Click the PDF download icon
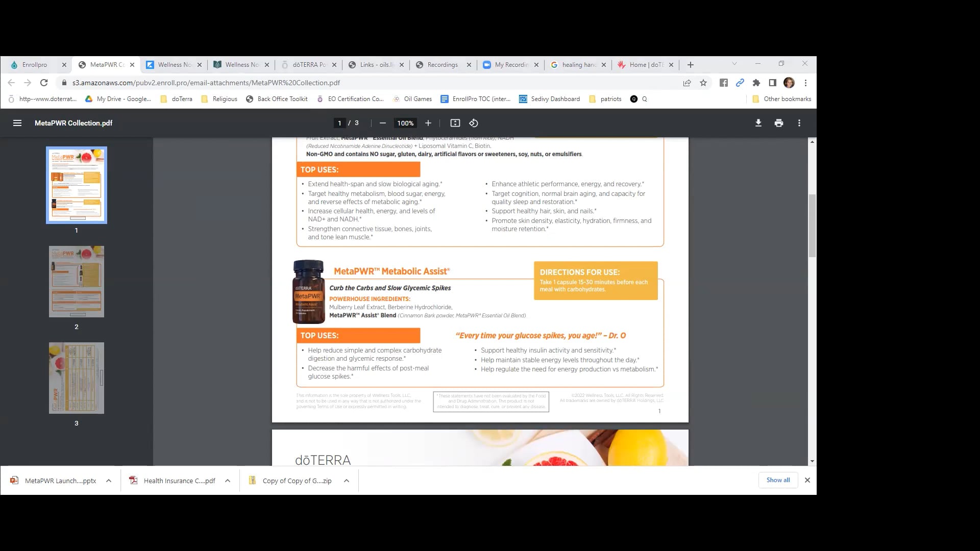The width and height of the screenshot is (980, 551). click(x=758, y=123)
